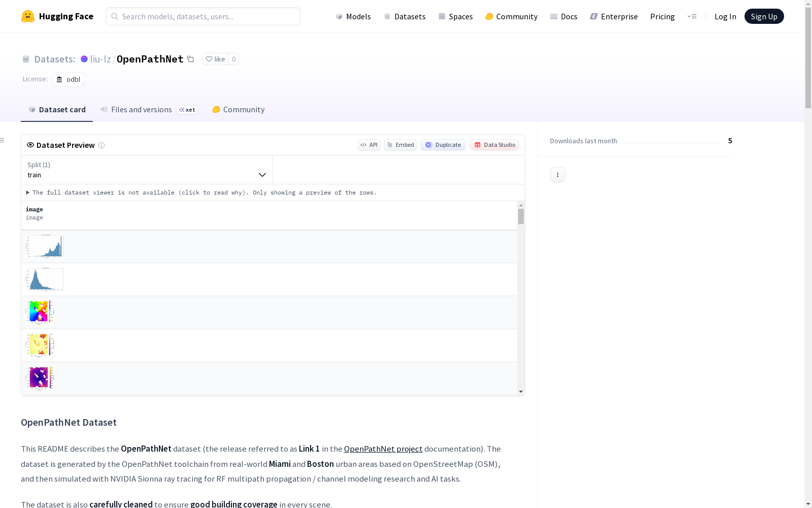The image size is (812, 508).
Task: Expand the extra navigation menu icon
Action: tap(692, 16)
